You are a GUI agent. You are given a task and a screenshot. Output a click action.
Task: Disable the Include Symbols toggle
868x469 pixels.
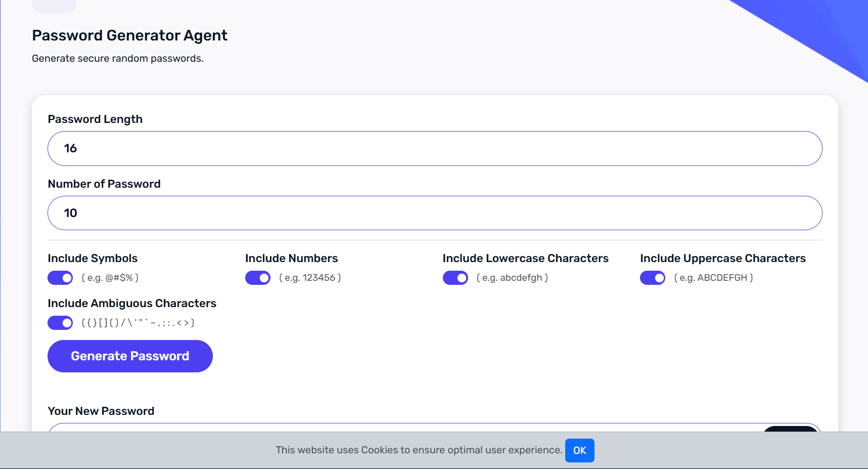tap(60, 278)
